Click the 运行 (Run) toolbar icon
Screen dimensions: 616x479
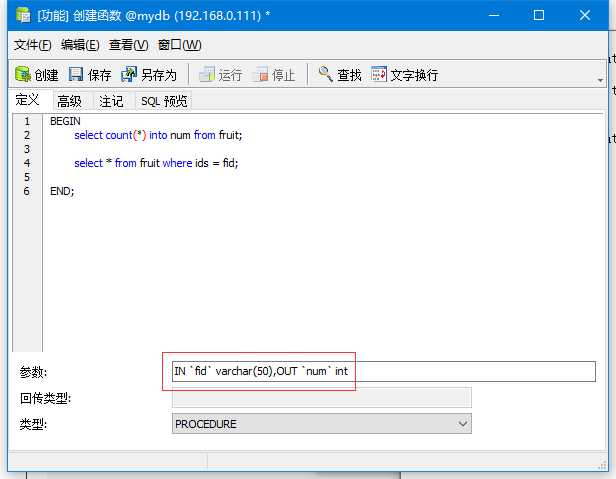pos(207,74)
